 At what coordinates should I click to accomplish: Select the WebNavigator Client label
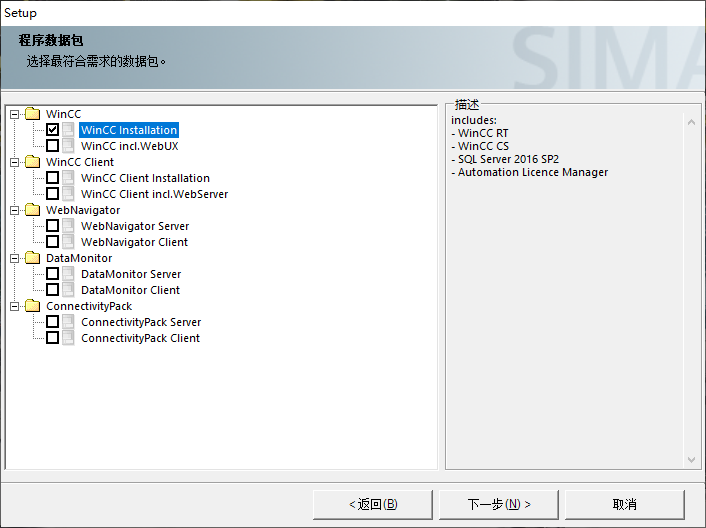[x=135, y=242]
